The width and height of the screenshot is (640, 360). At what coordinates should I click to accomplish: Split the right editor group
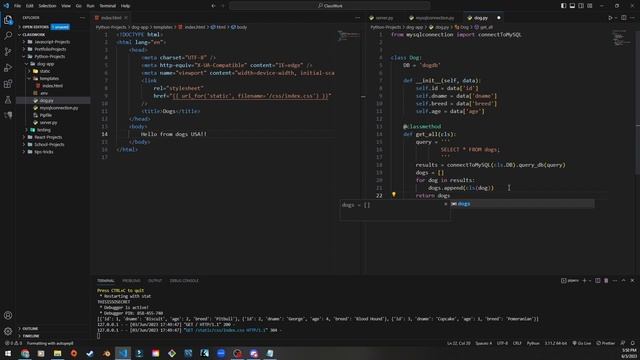(624, 18)
